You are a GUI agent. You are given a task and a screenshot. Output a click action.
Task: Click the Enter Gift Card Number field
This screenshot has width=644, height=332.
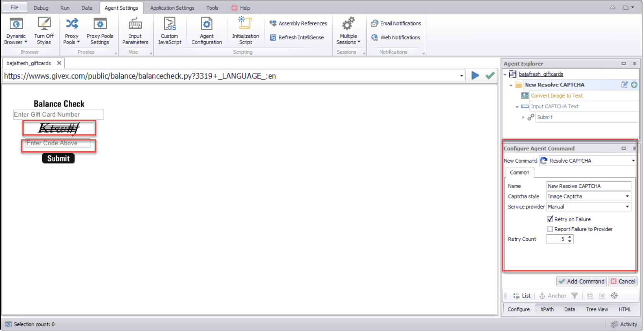(x=58, y=115)
